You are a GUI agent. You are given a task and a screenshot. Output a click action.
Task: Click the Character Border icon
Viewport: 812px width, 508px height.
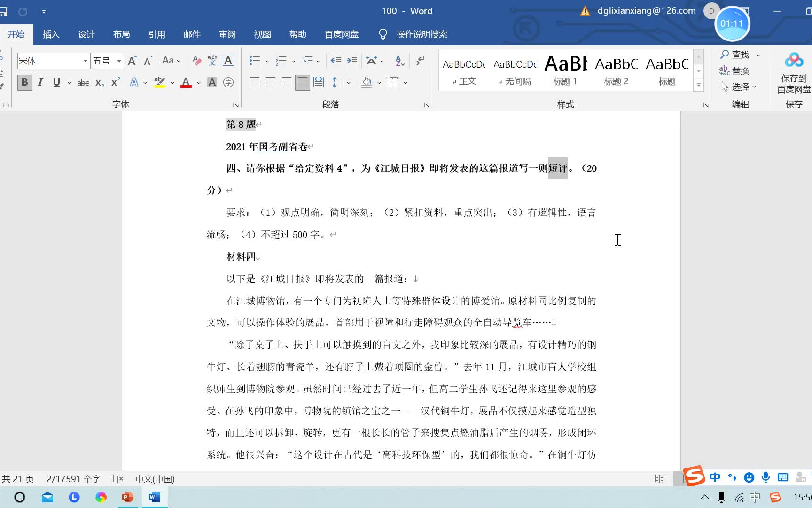[228, 61]
